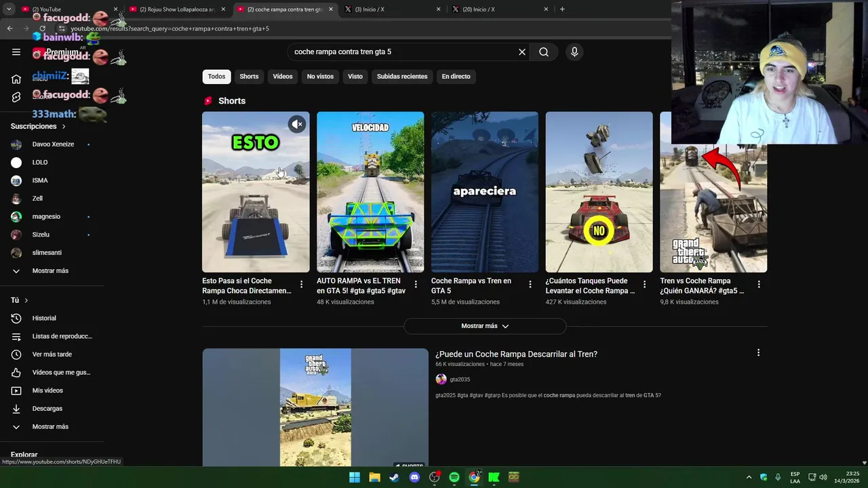868x488 pixels.
Task: Click the magnifying glass search button
Action: coord(544,52)
